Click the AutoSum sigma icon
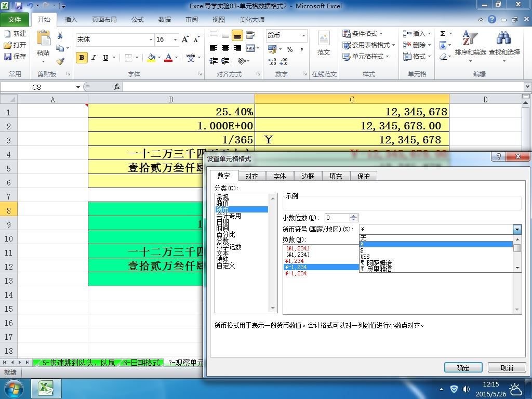532x399 pixels. coord(443,34)
